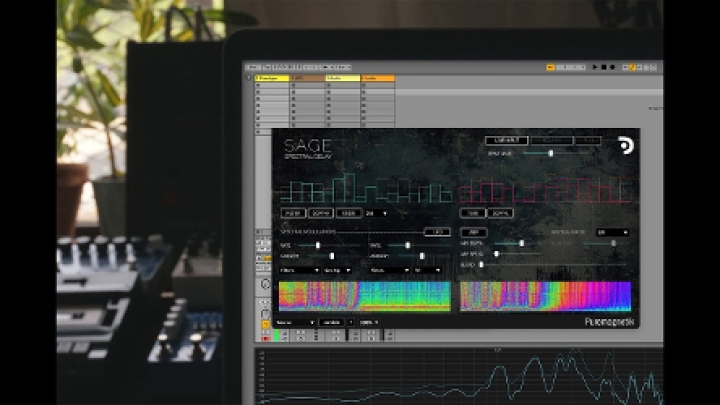Click the Ableton transport record button
720x405 pixels.
click(x=612, y=68)
